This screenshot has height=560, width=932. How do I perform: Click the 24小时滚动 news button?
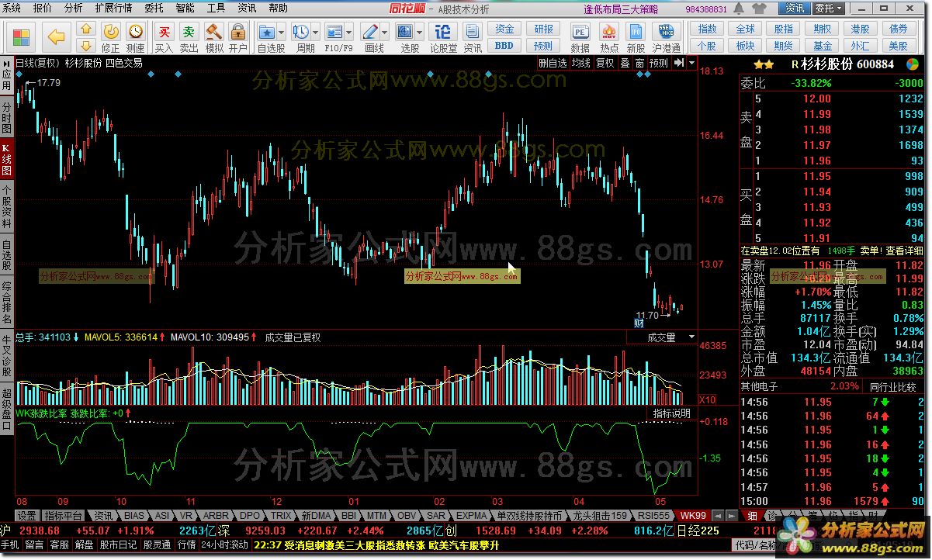pyautogui.click(x=225, y=544)
